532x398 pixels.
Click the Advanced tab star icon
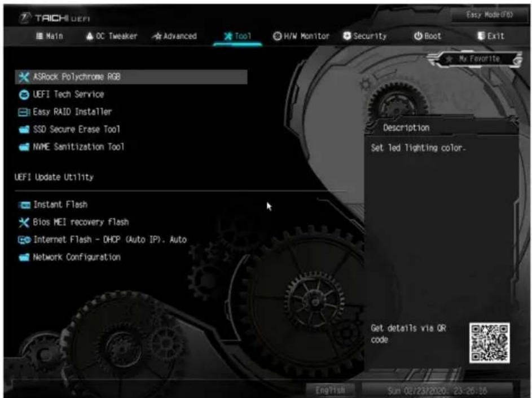pyautogui.click(x=157, y=36)
